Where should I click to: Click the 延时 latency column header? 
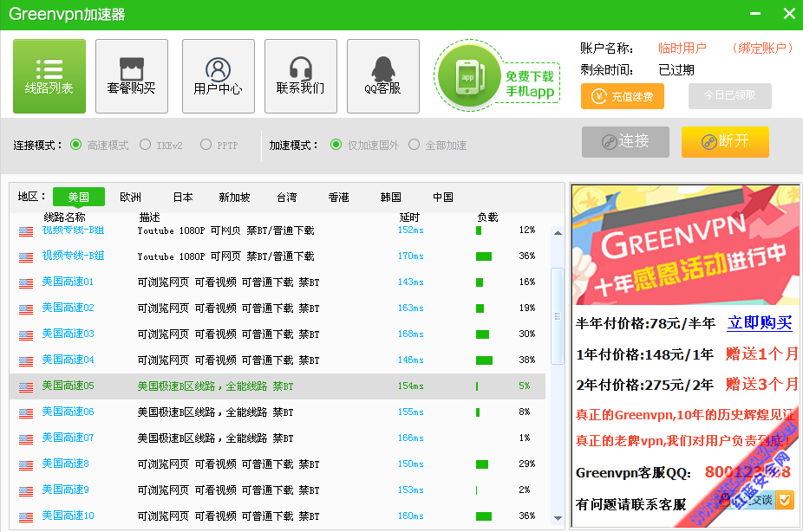(409, 217)
